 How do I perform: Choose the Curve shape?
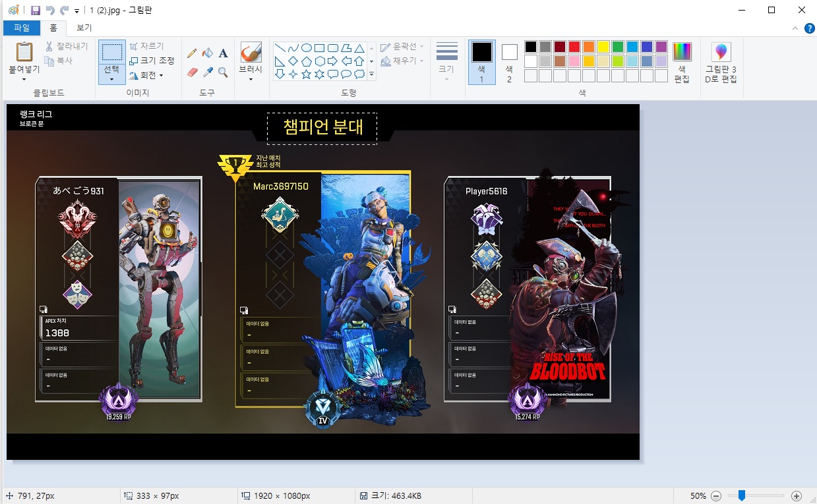click(x=293, y=48)
